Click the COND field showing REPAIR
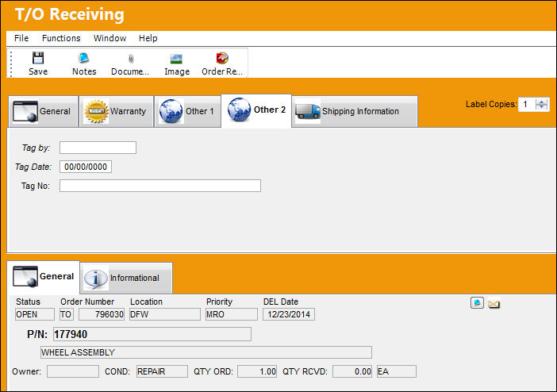The image size is (557, 392). pyautogui.click(x=162, y=371)
